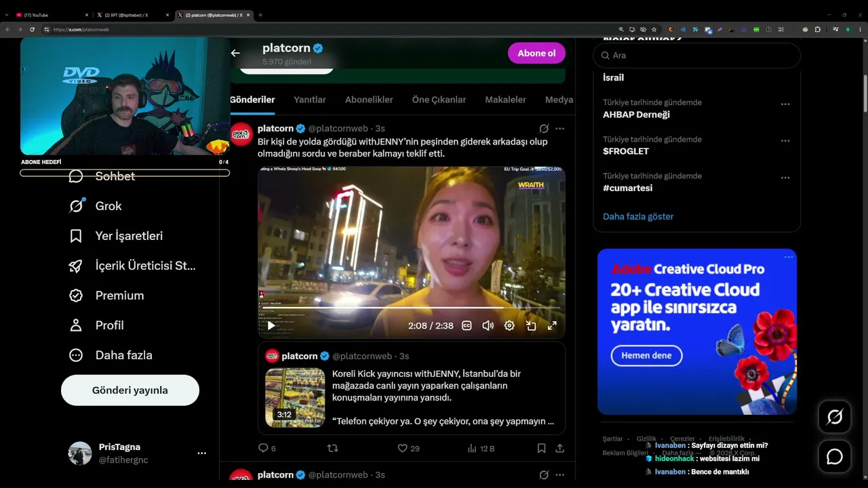Open the video settings gear

(509, 325)
